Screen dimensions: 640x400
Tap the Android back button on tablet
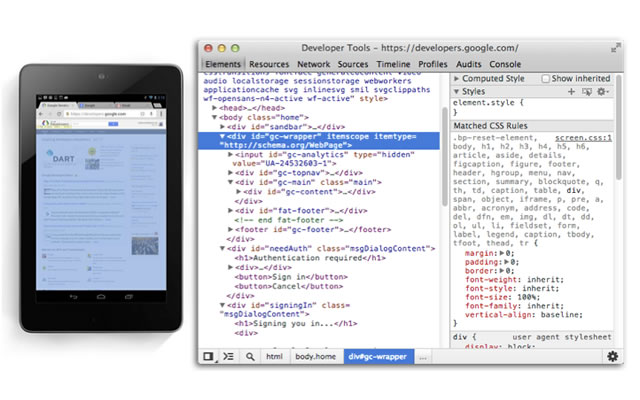click(x=73, y=297)
